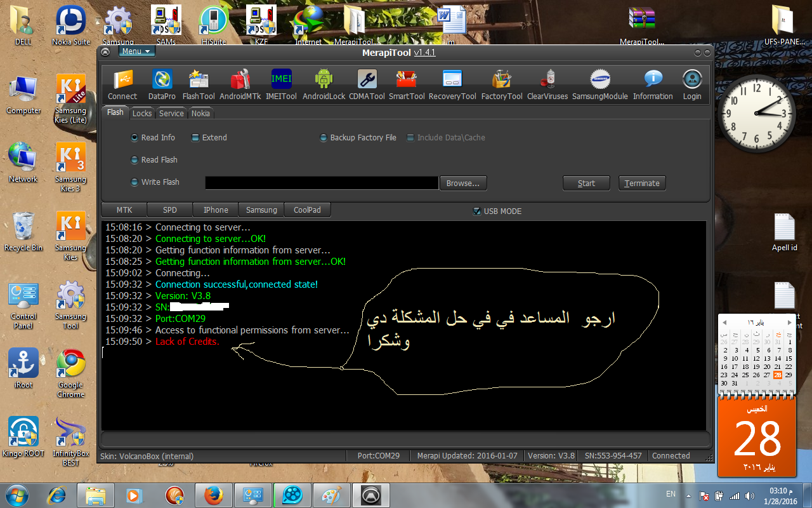
Task: Open Samsung Kies 3 desktop shortcut
Action: (x=70, y=167)
